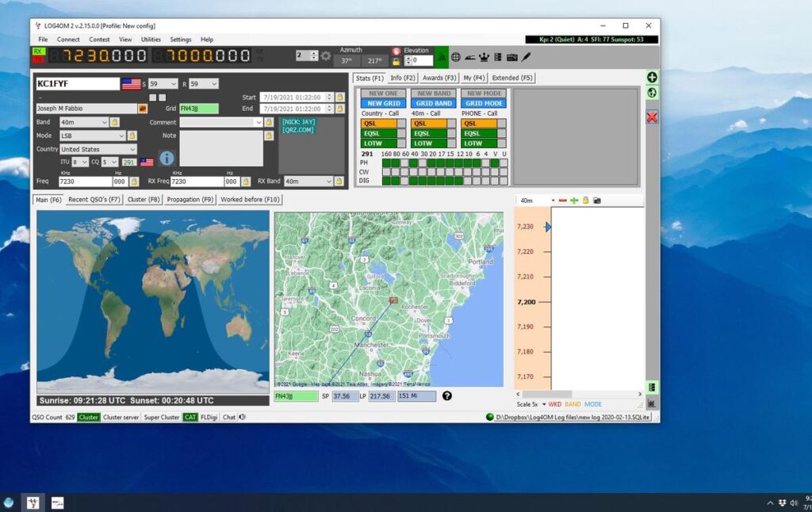Screen dimensions: 812x512
Task: Click the green server icon at band map bottom
Action: click(x=652, y=388)
